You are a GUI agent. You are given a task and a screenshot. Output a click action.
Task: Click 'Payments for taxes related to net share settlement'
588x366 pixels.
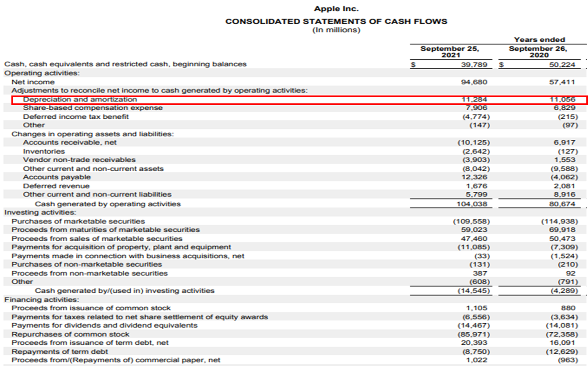(140, 317)
